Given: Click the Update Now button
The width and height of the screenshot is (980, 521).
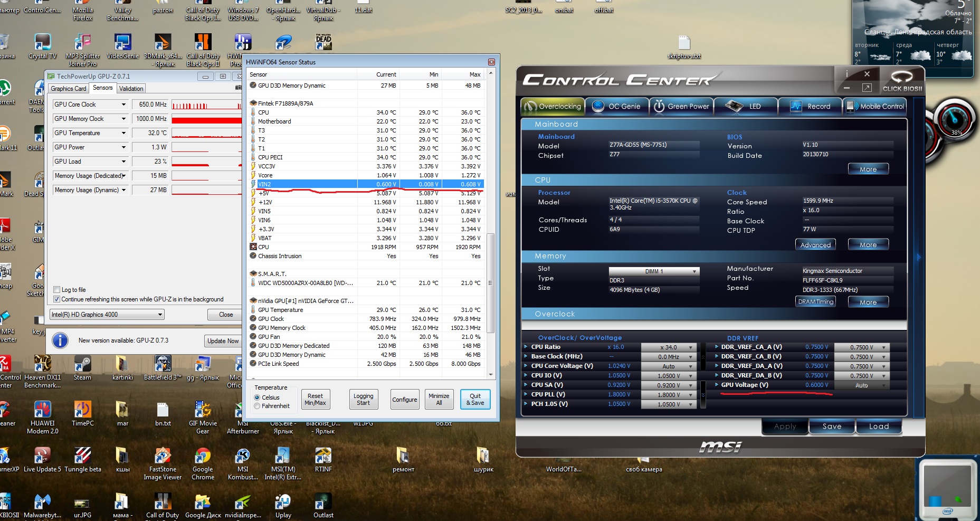Looking at the screenshot, I should point(223,341).
